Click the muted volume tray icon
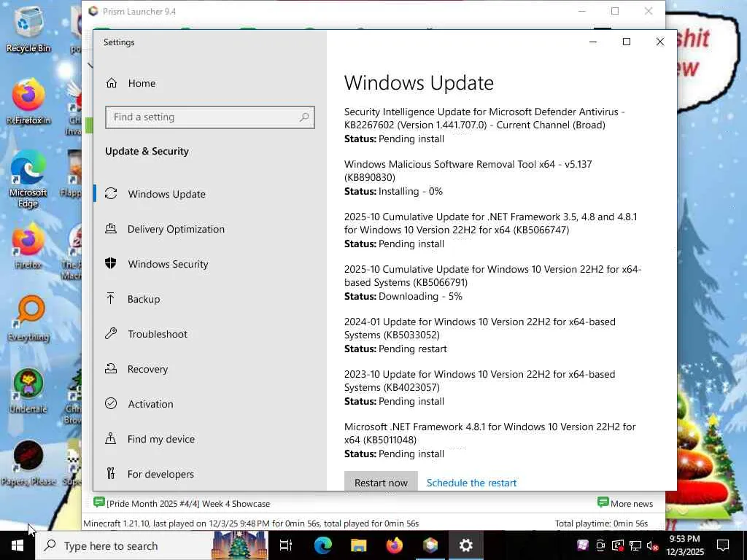The width and height of the screenshot is (747, 560). (x=652, y=545)
